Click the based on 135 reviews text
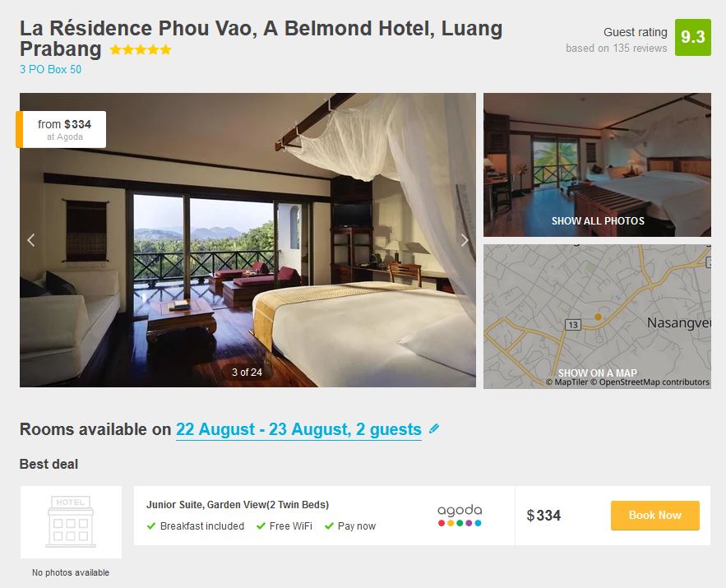The image size is (726, 588). click(x=617, y=49)
